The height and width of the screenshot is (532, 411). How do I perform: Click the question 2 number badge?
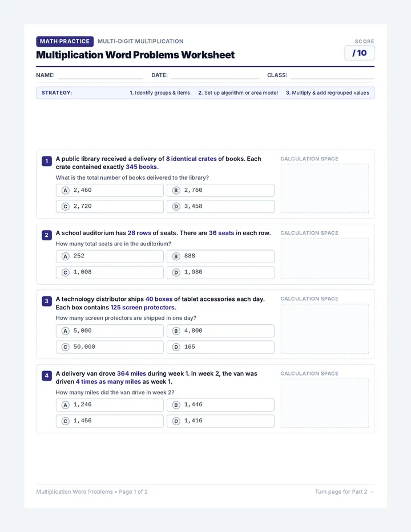[46, 235]
